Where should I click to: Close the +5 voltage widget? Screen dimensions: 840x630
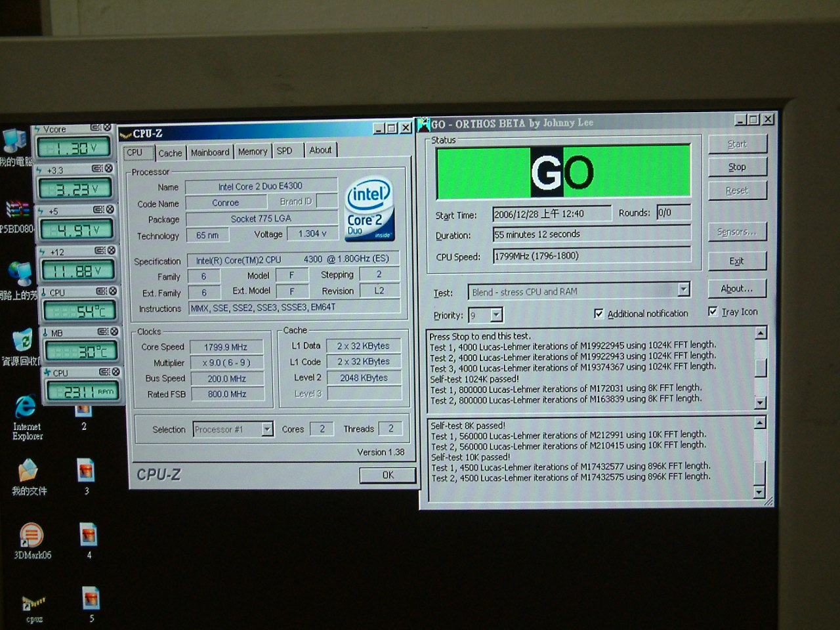tap(110, 209)
